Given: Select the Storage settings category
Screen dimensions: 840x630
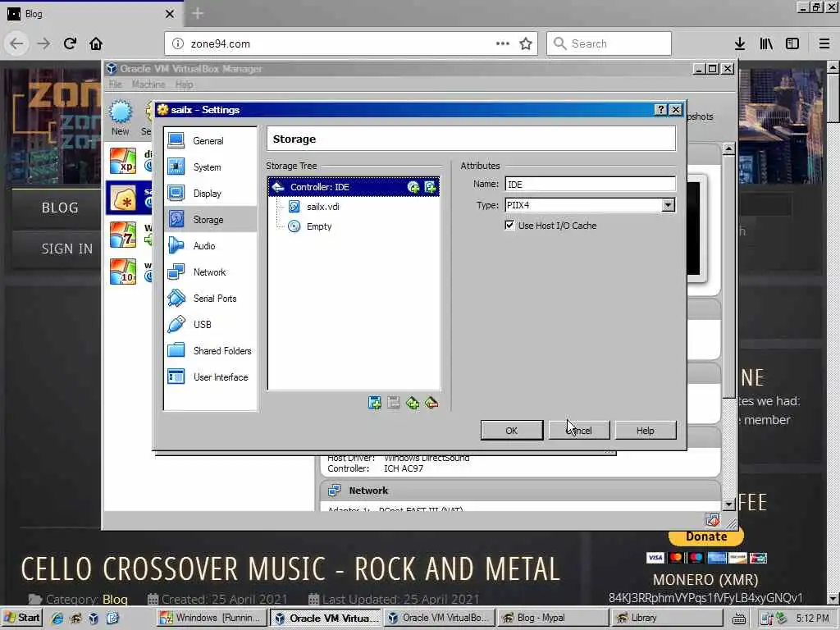Looking at the screenshot, I should click(x=210, y=220).
